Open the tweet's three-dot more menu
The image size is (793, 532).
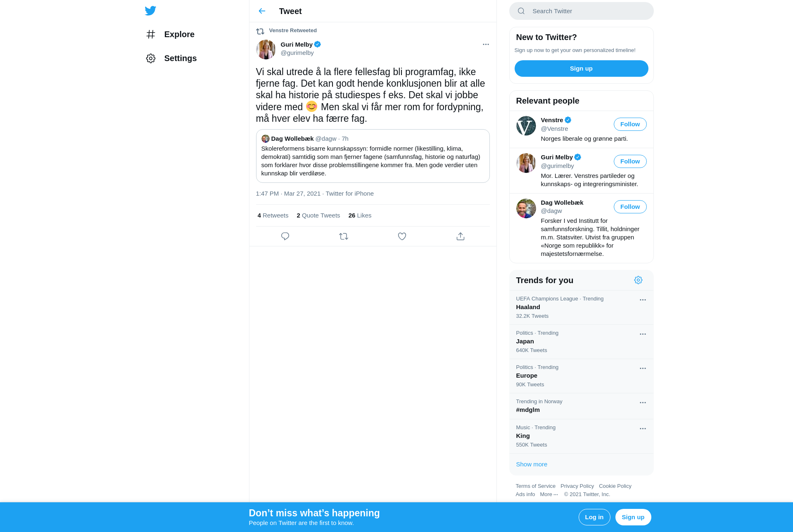486,45
